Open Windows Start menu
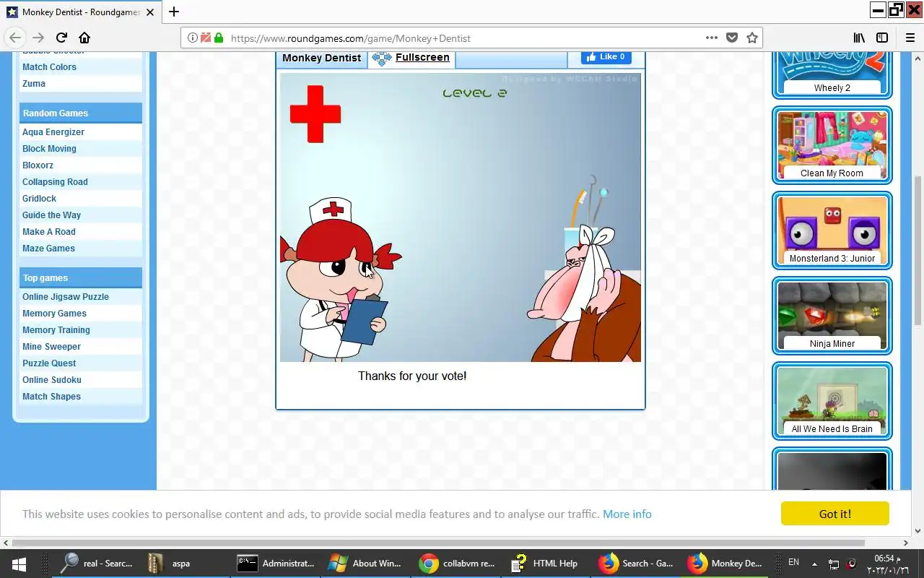Screen dimensions: 924x578 click(19, 564)
